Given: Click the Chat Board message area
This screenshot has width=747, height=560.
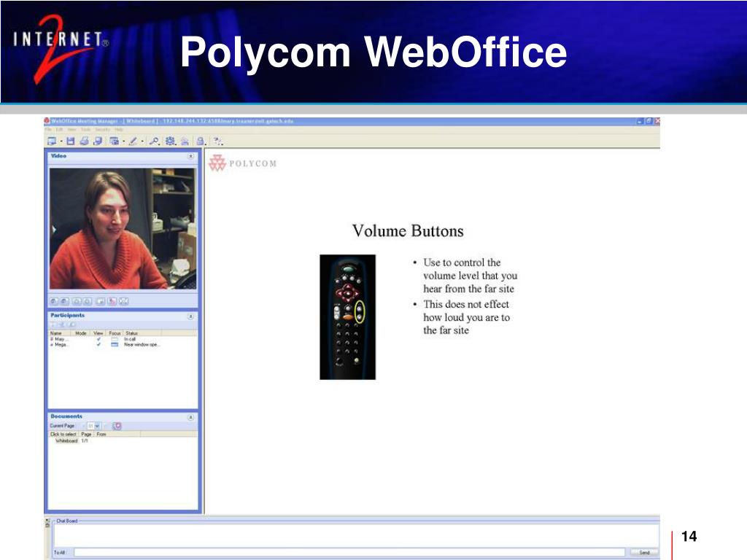Looking at the screenshot, I should point(356,535).
